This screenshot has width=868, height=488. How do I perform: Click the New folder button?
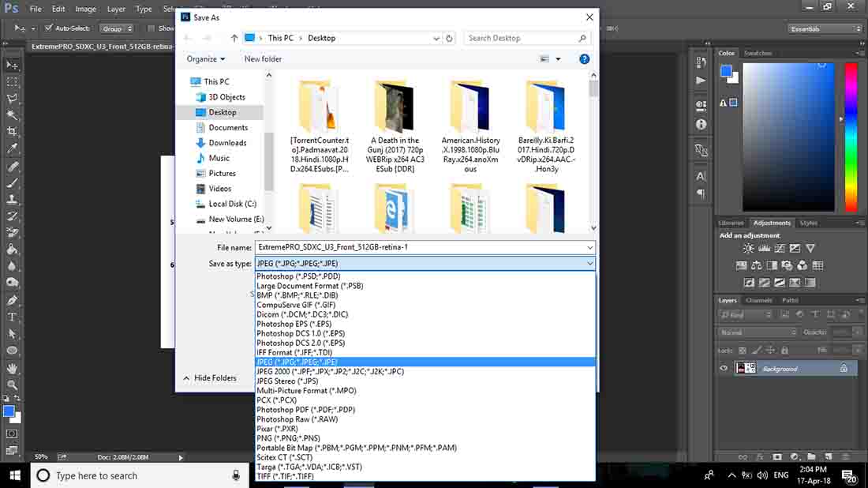coord(263,59)
